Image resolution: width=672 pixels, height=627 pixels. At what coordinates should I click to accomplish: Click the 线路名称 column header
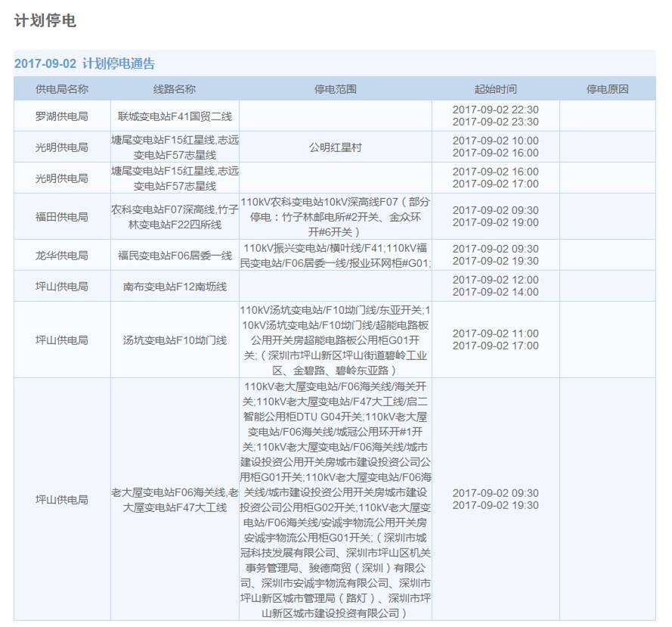[x=175, y=89]
